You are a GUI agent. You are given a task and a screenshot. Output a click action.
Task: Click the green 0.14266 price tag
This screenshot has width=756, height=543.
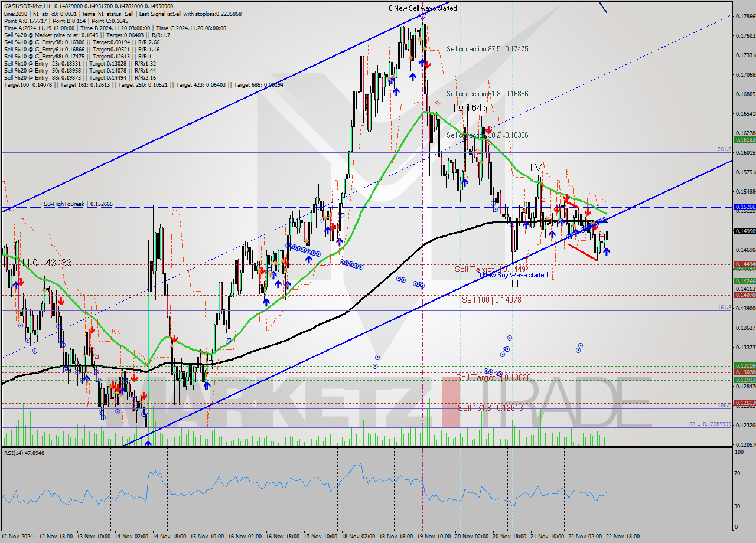pos(744,281)
